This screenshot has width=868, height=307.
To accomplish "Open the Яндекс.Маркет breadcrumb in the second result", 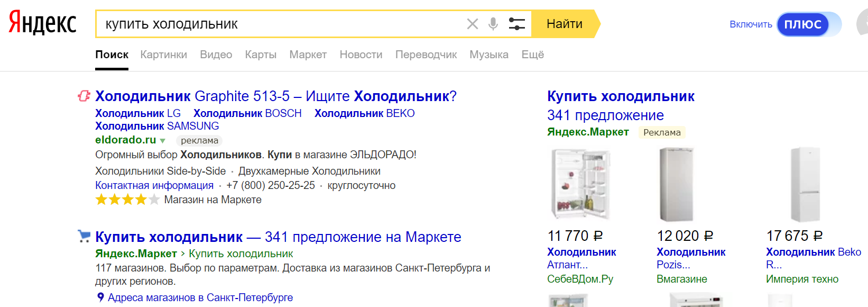I will pyautogui.click(x=136, y=254).
